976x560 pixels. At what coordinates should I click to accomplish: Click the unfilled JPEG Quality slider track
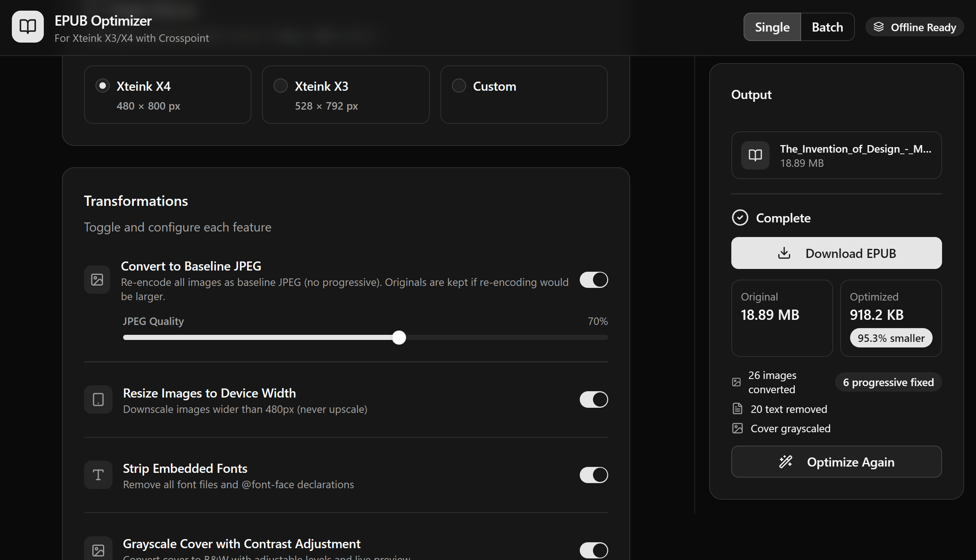tap(507, 338)
